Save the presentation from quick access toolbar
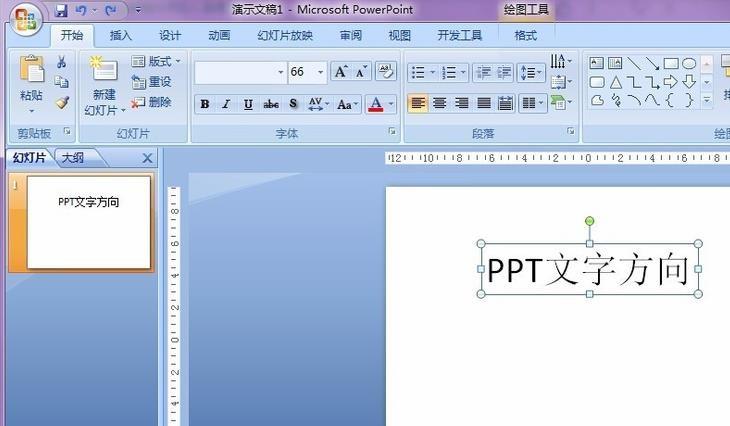 pyautogui.click(x=61, y=11)
